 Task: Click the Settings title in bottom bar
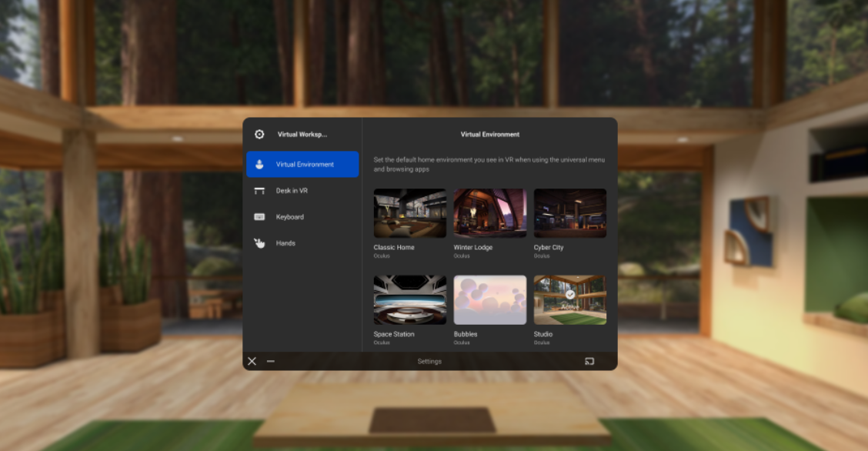(429, 361)
